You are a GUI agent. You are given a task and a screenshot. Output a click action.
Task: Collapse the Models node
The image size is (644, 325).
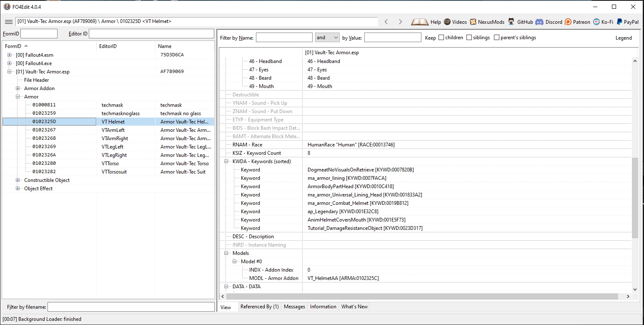coord(226,253)
